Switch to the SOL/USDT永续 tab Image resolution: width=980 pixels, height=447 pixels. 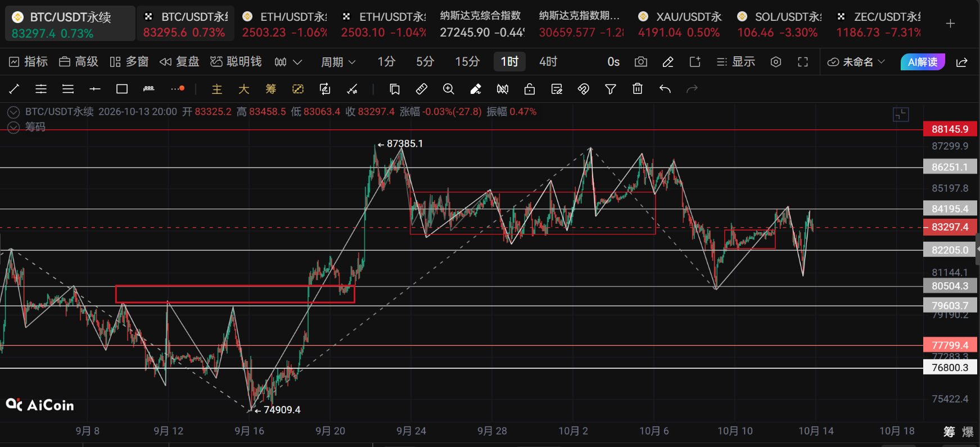click(x=779, y=24)
